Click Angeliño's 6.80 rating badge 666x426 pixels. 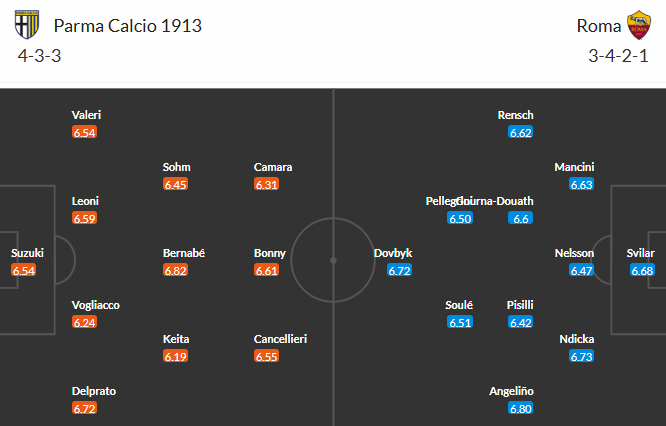[x=521, y=409]
